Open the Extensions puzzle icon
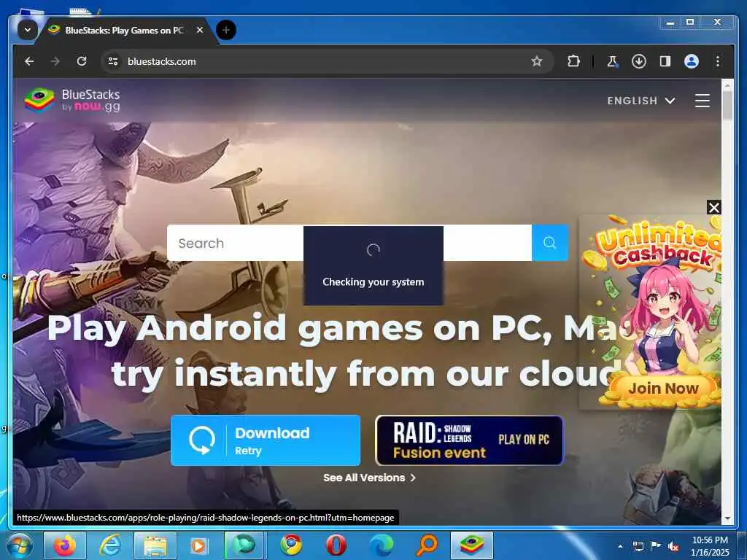Viewport: 747px width, 560px height. click(573, 61)
